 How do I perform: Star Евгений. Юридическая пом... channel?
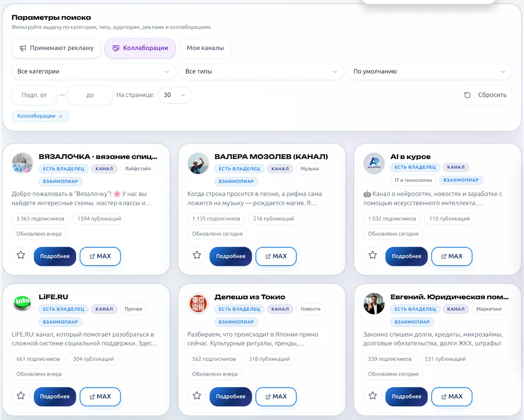coord(373,395)
